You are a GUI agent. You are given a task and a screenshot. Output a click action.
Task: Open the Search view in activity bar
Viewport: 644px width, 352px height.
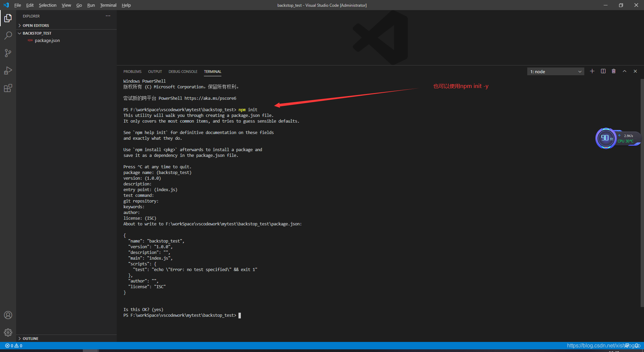click(8, 36)
